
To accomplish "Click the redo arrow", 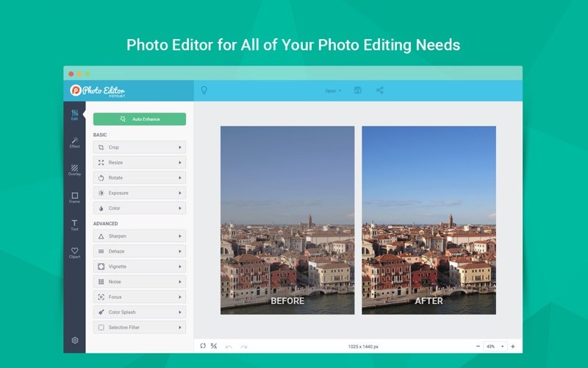I will click(243, 346).
